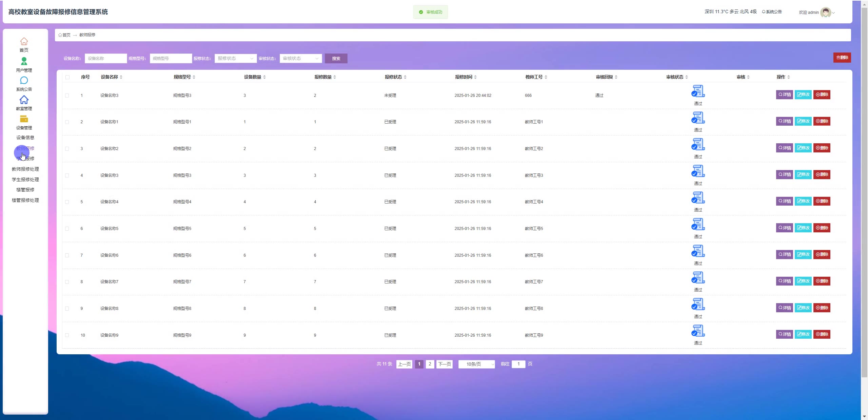The height and width of the screenshot is (420, 868).
Task: Click the 系统公告 chat bubble icon
Action: pyautogui.click(x=24, y=80)
